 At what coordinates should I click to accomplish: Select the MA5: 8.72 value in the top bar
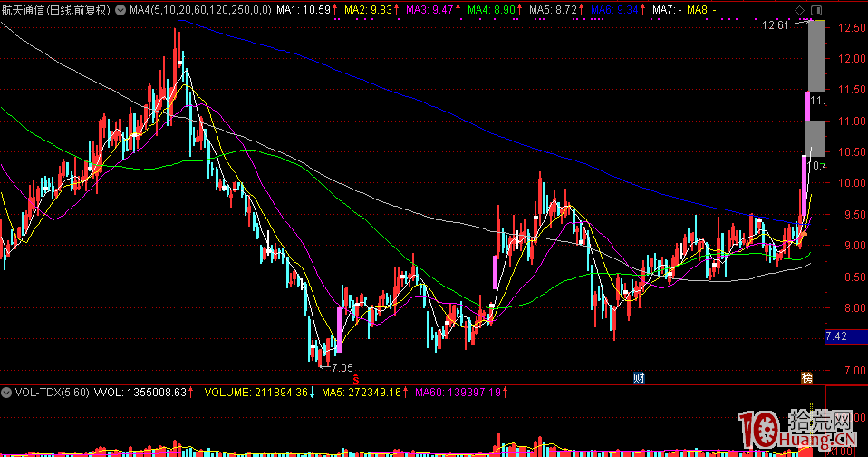(x=553, y=10)
